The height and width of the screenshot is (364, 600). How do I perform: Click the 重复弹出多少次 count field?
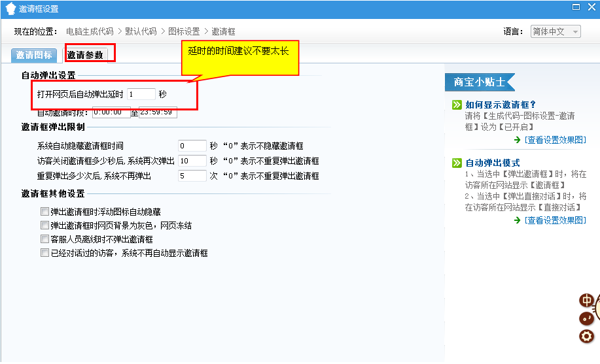(192, 176)
